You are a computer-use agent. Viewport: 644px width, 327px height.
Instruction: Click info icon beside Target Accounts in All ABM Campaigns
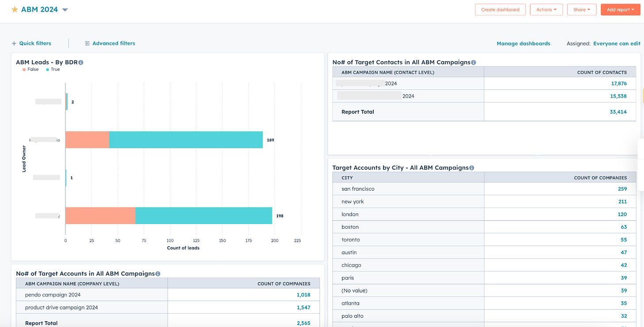coord(158,274)
